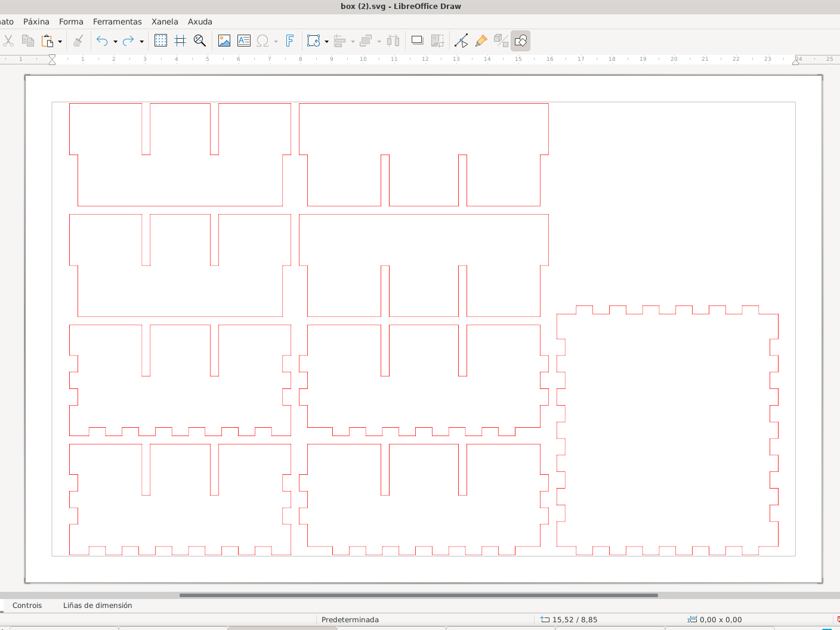This screenshot has width=840, height=630.
Task: Open the Paste options dropdown
Action: (60, 41)
